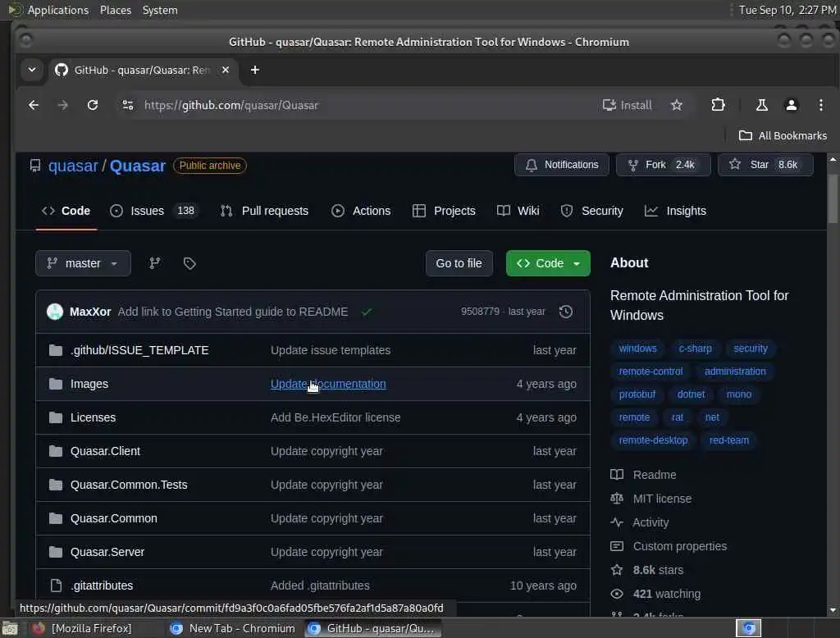Open the Quasar.Client folder
The width and height of the screenshot is (840, 638).
(x=105, y=451)
